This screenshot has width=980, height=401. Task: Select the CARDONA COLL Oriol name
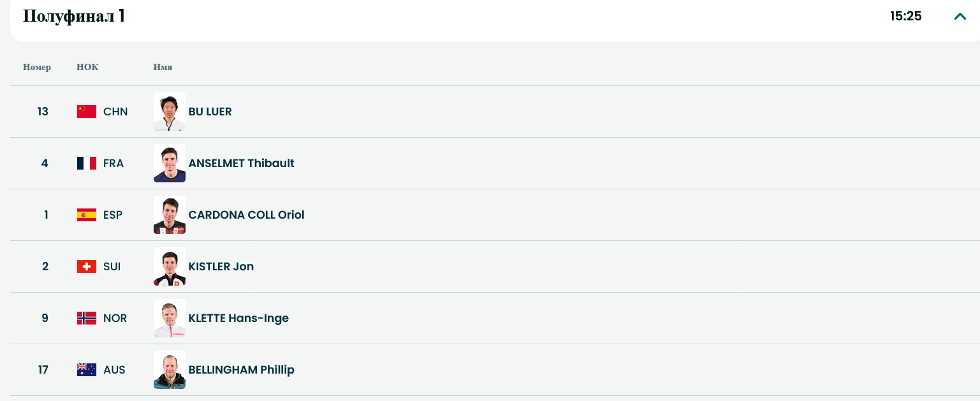coord(246,215)
